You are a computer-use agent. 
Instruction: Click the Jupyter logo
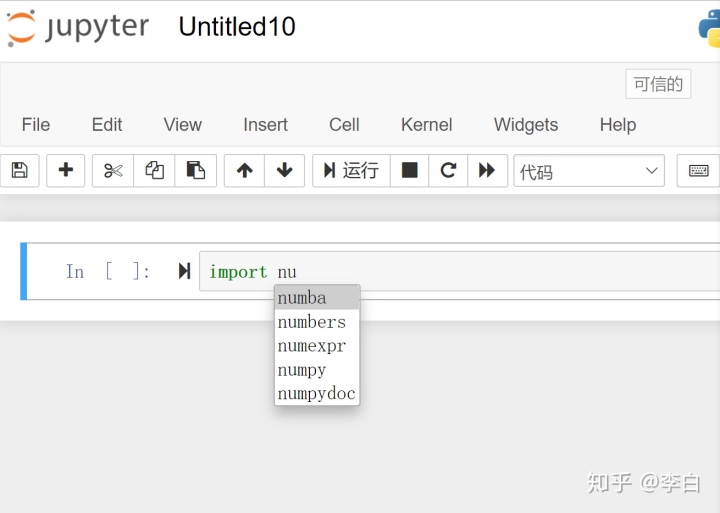click(x=78, y=28)
